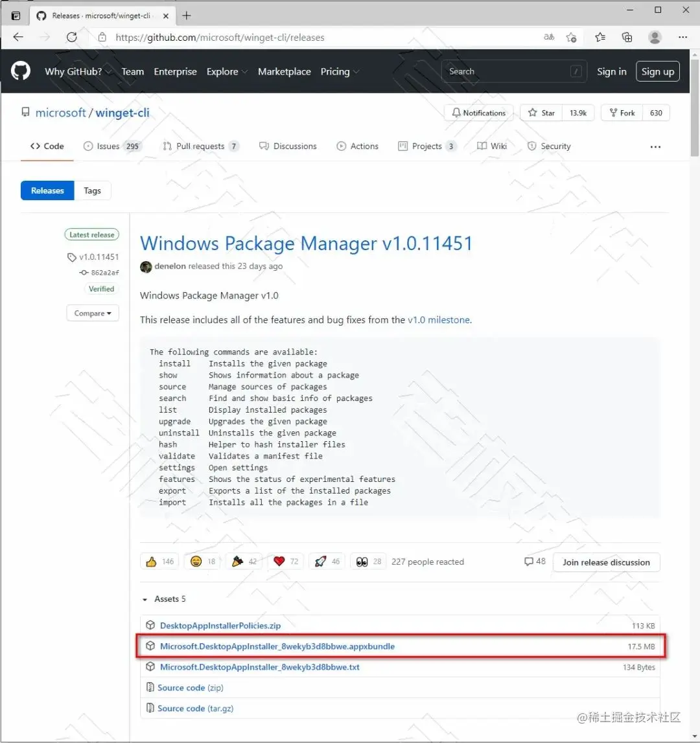Click the GitHub search field

[x=514, y=71]
